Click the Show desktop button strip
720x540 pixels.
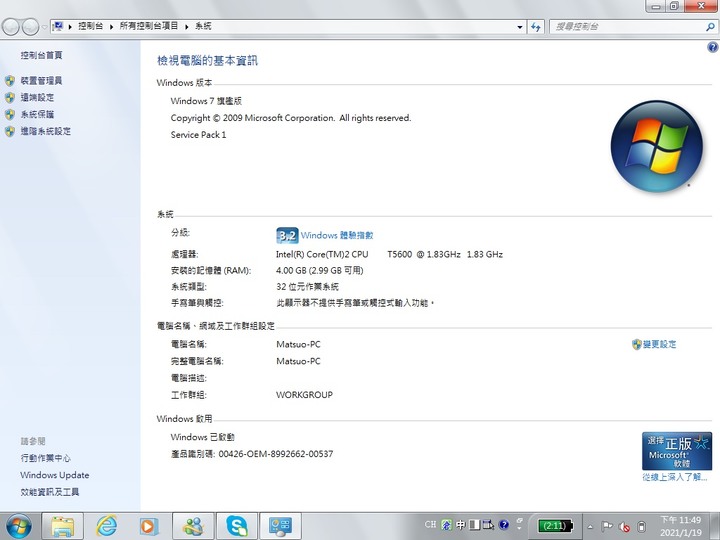(x=714, y=526)
